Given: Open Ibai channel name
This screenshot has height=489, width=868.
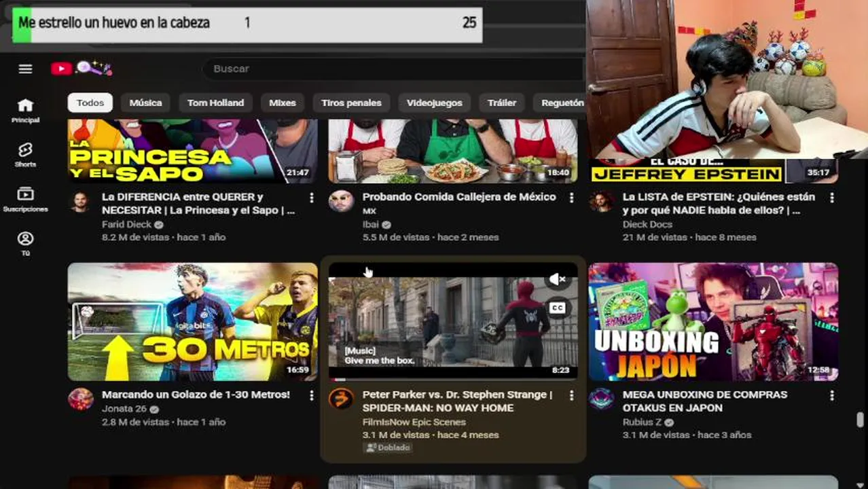Looking at the screenshot, I should coord(371,225).
